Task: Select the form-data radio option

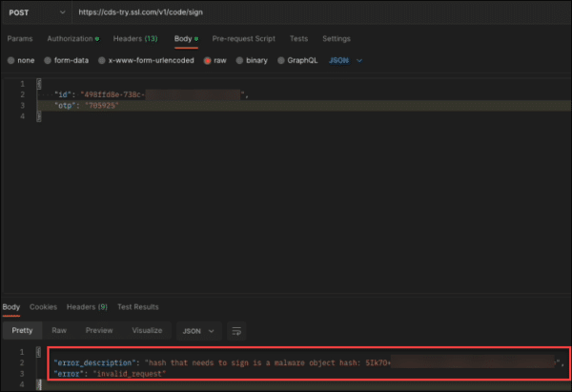Action: tap(48, 60)
